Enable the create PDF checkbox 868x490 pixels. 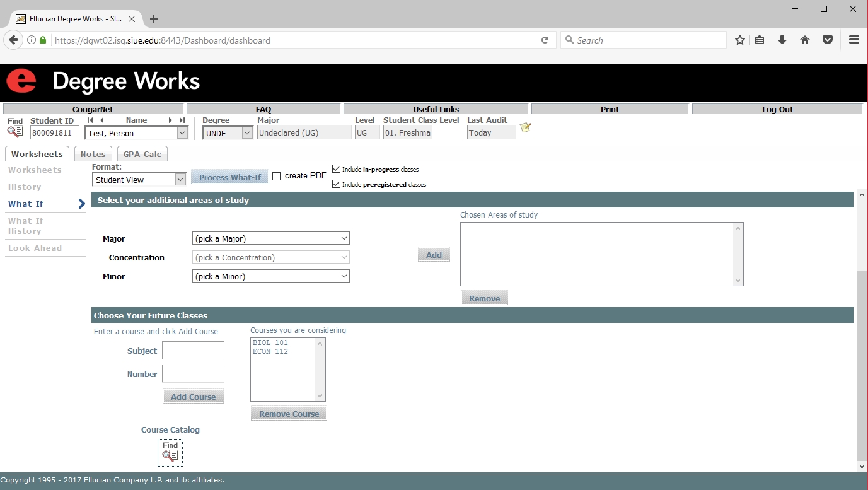[x=276, y=177]
